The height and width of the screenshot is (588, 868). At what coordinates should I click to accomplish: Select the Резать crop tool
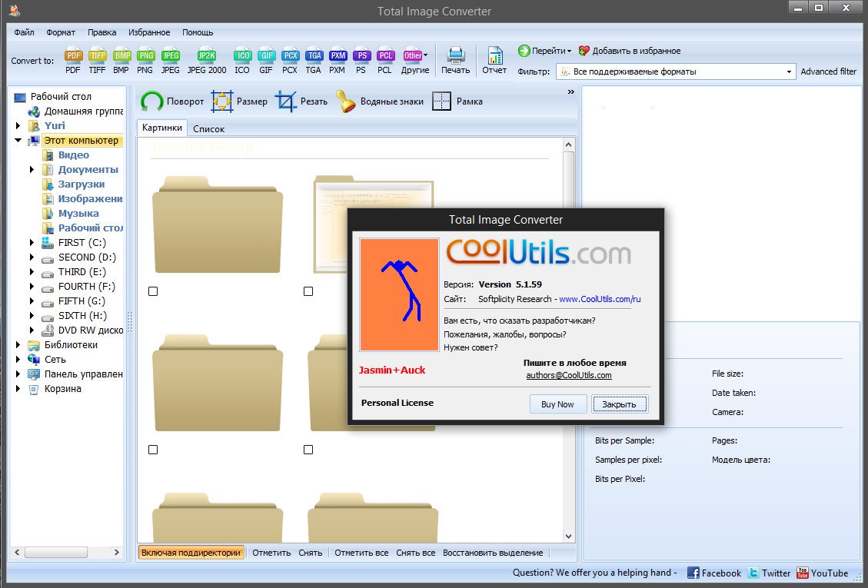click(301, 101)
